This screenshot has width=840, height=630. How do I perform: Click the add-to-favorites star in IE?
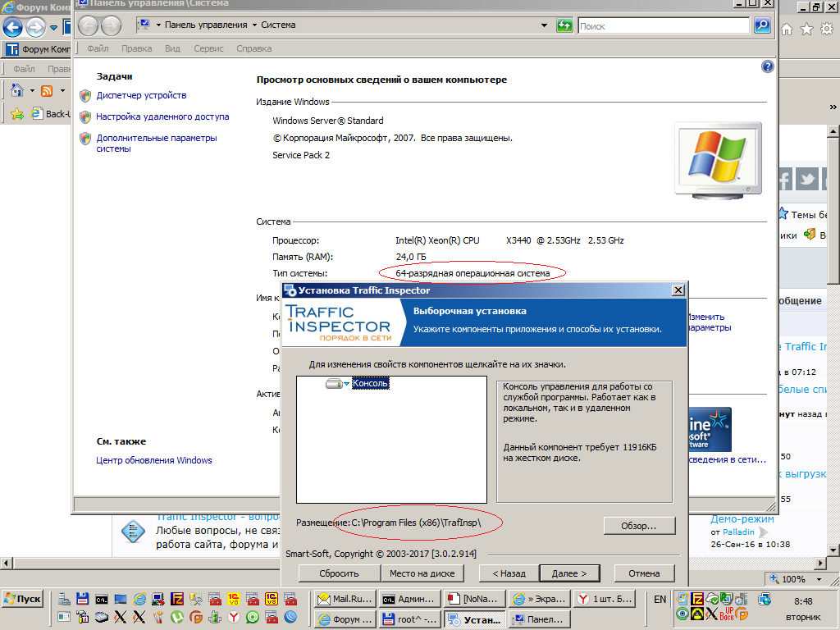point(17,113)
